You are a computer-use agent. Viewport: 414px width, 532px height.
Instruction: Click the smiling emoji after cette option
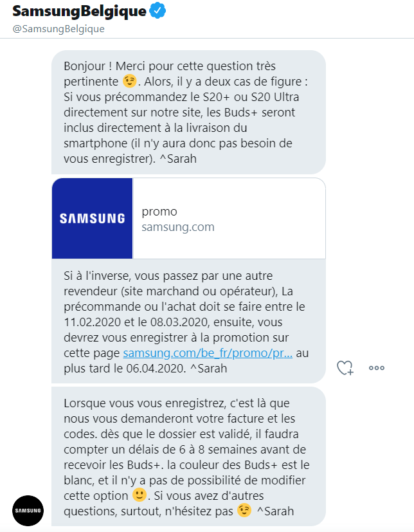pos(139,495)
